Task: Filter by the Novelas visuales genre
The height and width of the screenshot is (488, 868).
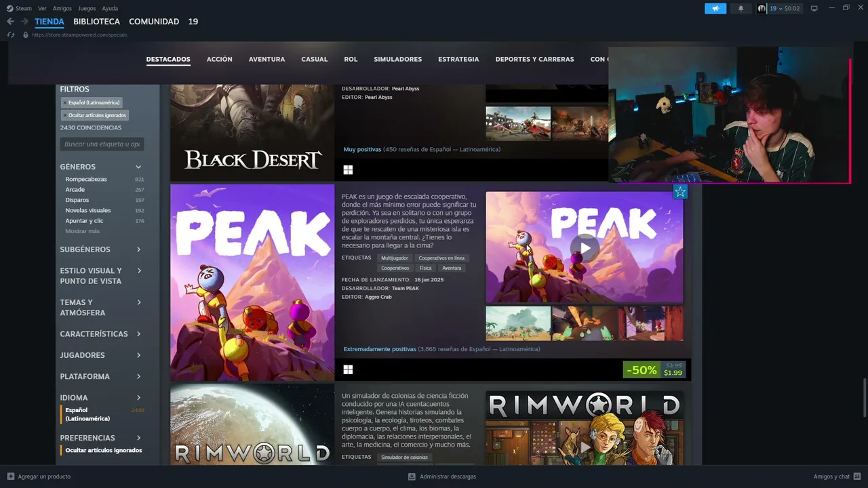Action: [88, 210]
